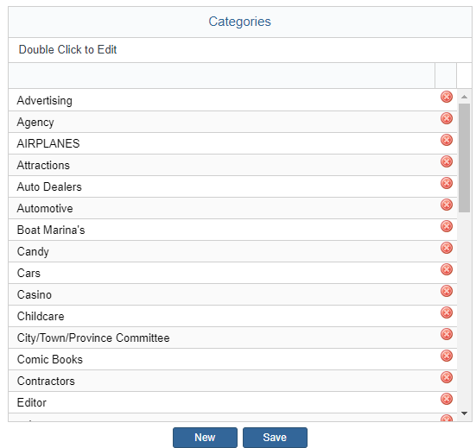The image size is (476, 448).
Task: Click the scrollbar down arrow
Action: coord(464,413)
